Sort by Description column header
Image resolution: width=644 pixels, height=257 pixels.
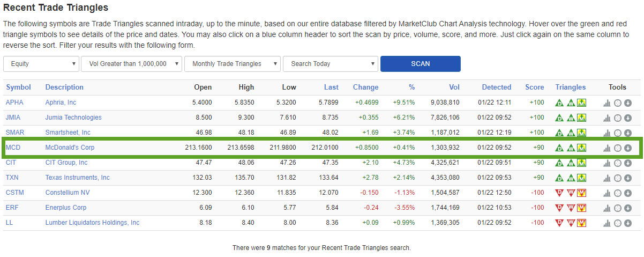(64, 87)
